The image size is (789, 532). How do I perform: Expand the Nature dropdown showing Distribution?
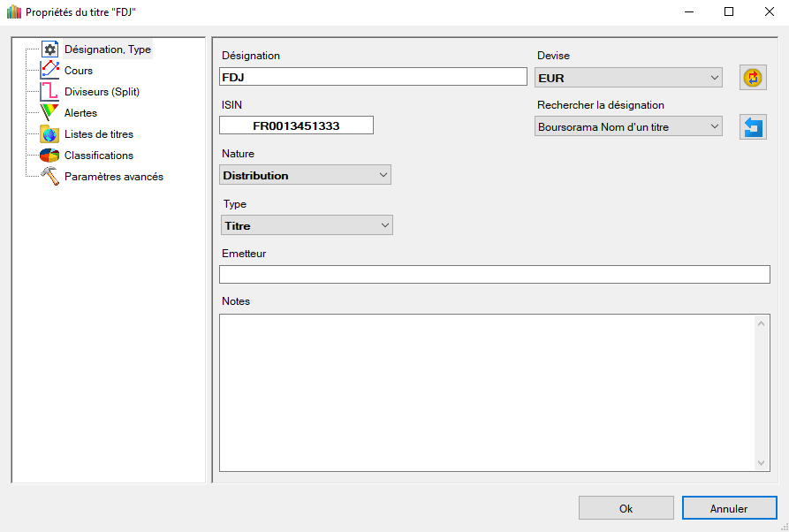305,176
